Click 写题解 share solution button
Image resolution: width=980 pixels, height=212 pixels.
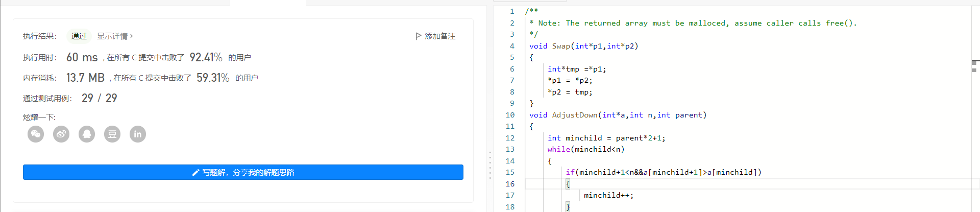click(243, 172)
